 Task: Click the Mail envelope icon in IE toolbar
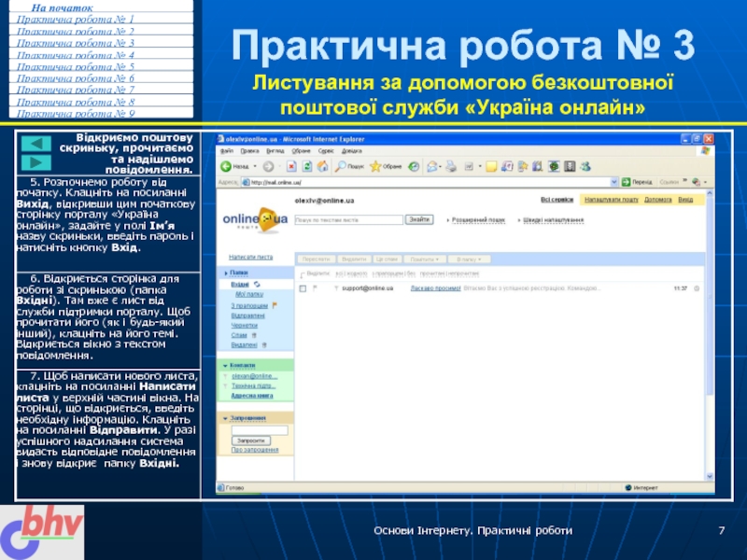432,166
